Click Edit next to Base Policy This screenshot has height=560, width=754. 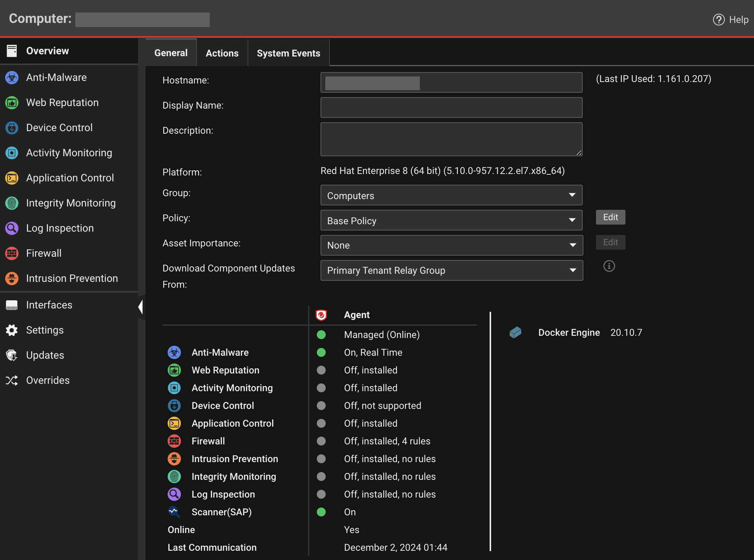[x=610, y=217]
